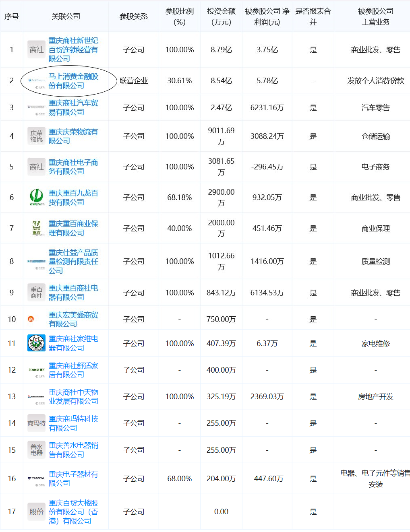Select the 联营企业 cell
Image resolution: width=410 pixels, height=532 pixels.
[x=134, y=81]
